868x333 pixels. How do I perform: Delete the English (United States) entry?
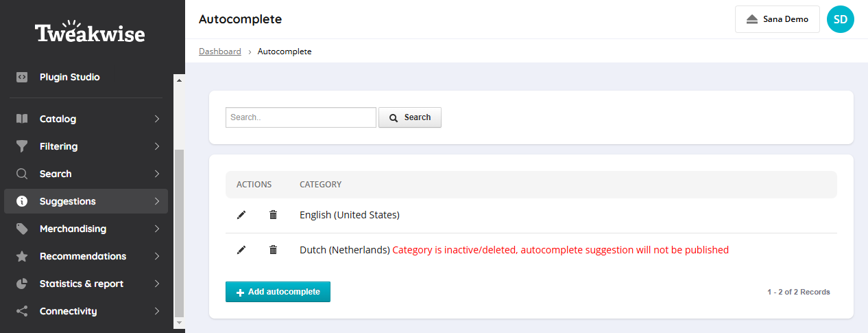click(x=273, y=215)
